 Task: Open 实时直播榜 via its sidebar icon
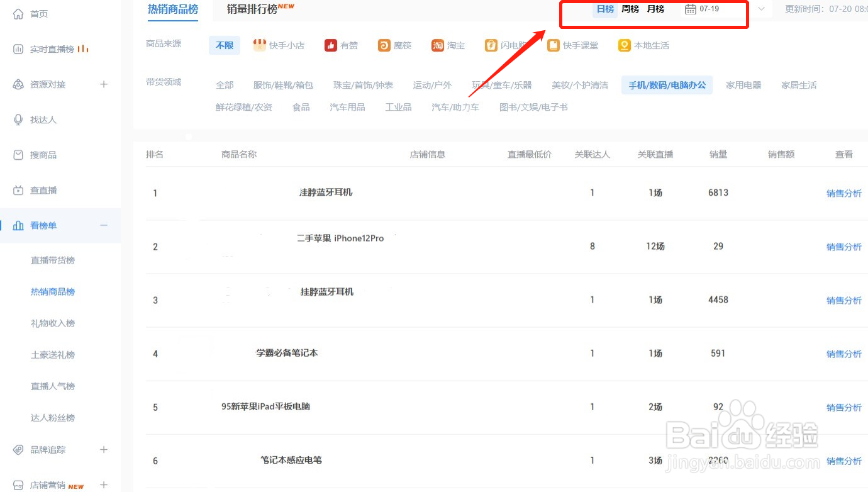(18, 48)
